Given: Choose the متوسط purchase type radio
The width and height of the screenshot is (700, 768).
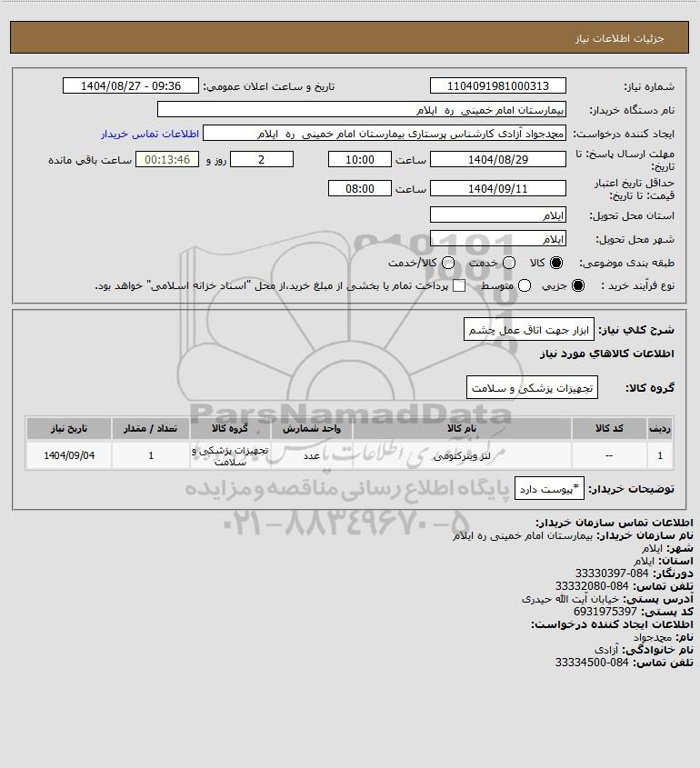Looking at the screenshot, I should point(525,285).
